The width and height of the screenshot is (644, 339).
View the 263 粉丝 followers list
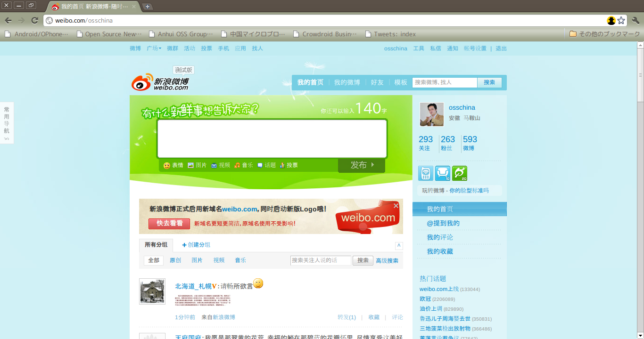coord(447,143)
